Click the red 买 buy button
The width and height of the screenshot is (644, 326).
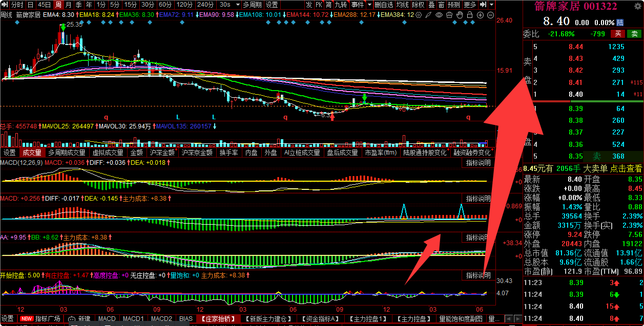click(x=618, y=34)
